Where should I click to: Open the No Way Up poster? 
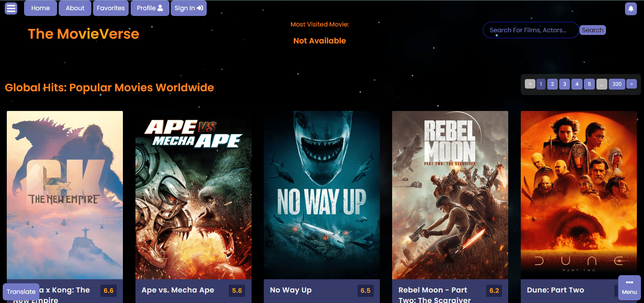[x=322, y=195]
